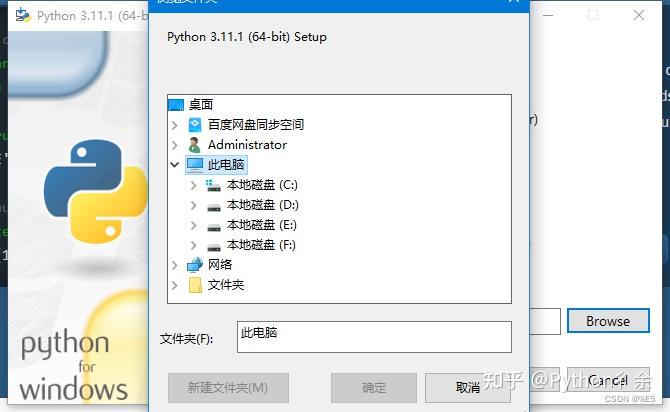Expand the 本地磁盘 (F:) drive node
Viewport: 670px width, 412px height.
(x=193, y=245)
